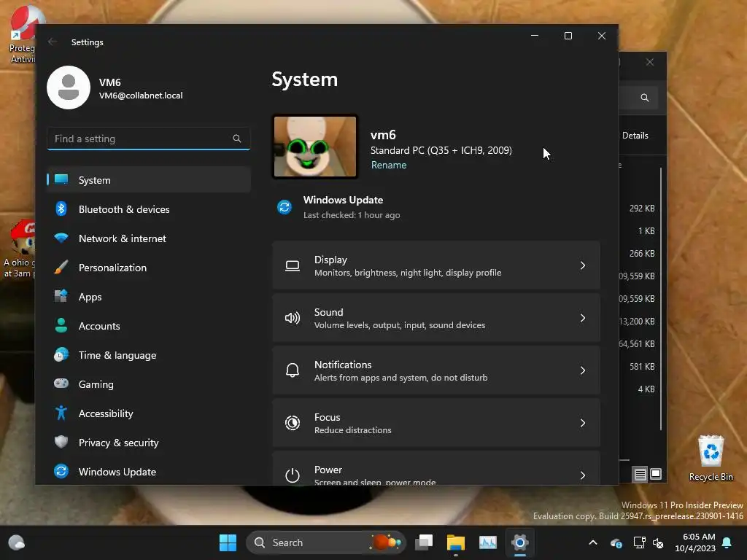747x560 pixels.
Task: Click the OneDrive cloud tray icon
Action: tap(616, 542)
